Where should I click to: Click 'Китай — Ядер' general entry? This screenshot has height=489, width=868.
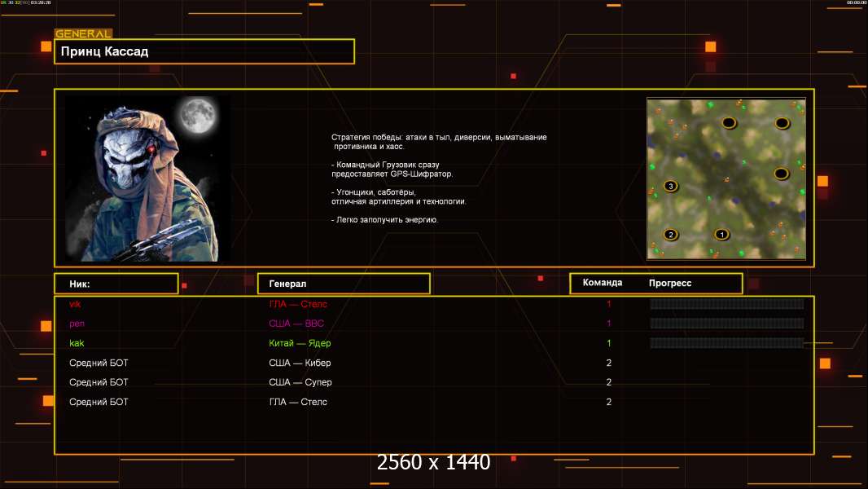[x=300, y=343]
